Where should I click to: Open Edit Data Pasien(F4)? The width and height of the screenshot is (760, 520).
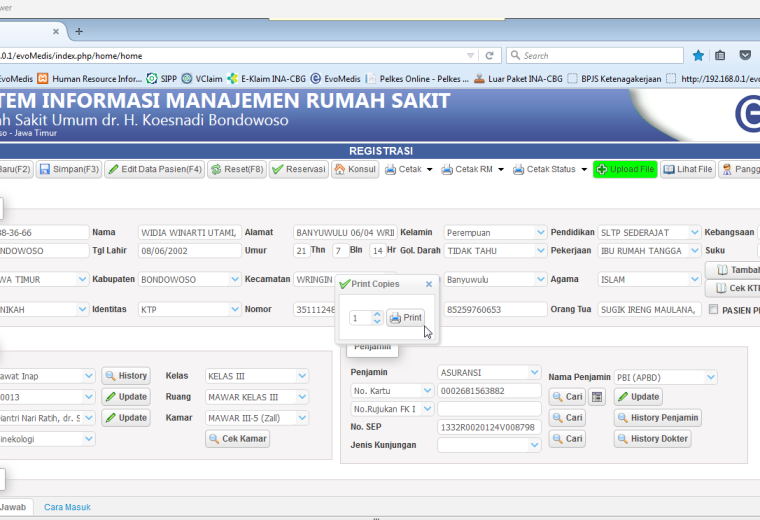(x=155, y=169)
